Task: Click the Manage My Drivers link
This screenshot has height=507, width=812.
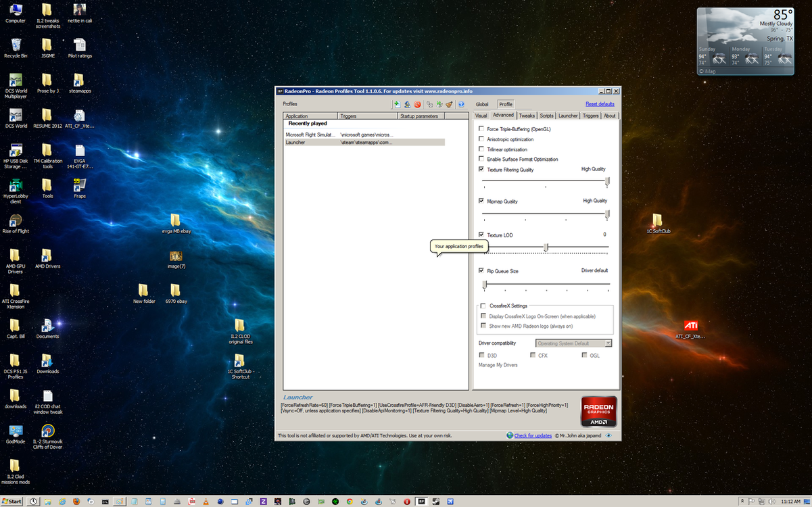Action: click(498, 365)
